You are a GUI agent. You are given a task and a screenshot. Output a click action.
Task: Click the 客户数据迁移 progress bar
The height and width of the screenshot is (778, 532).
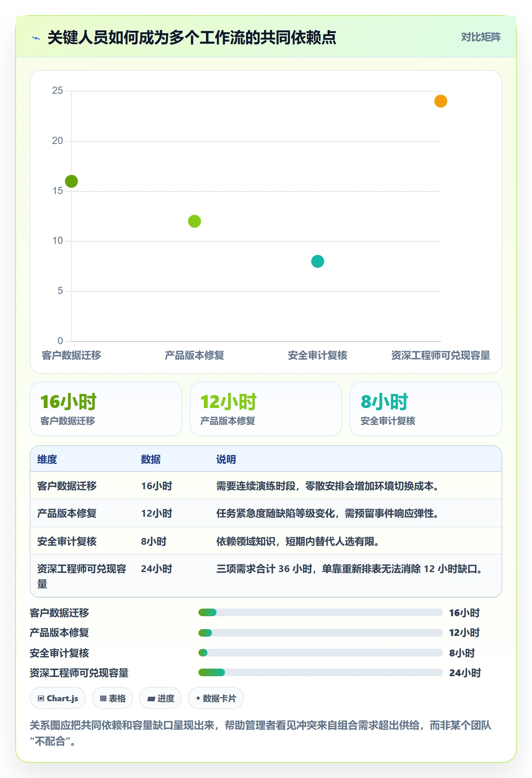(x=321, y=612)
